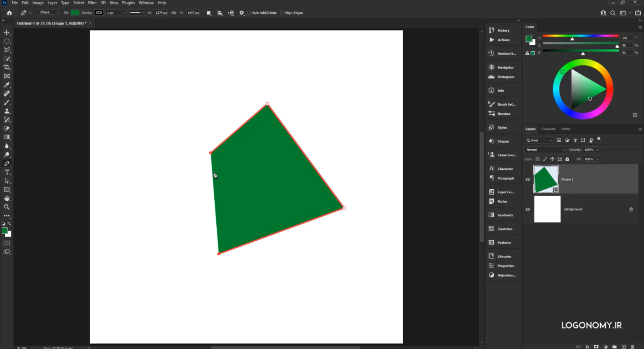The image size is (644, 349).
Task: Select the Eyedropper tool
Action: (7, 85)
